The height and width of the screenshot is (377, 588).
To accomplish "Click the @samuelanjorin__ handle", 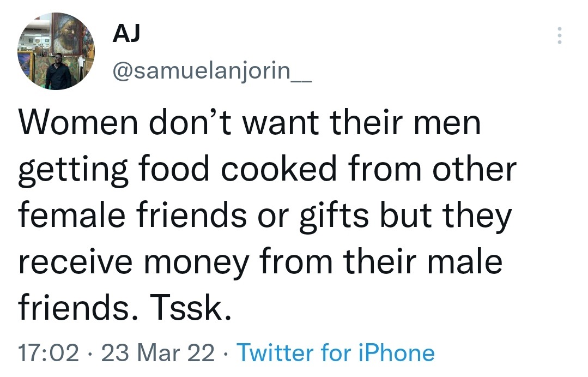I will (x=212, y=71).
